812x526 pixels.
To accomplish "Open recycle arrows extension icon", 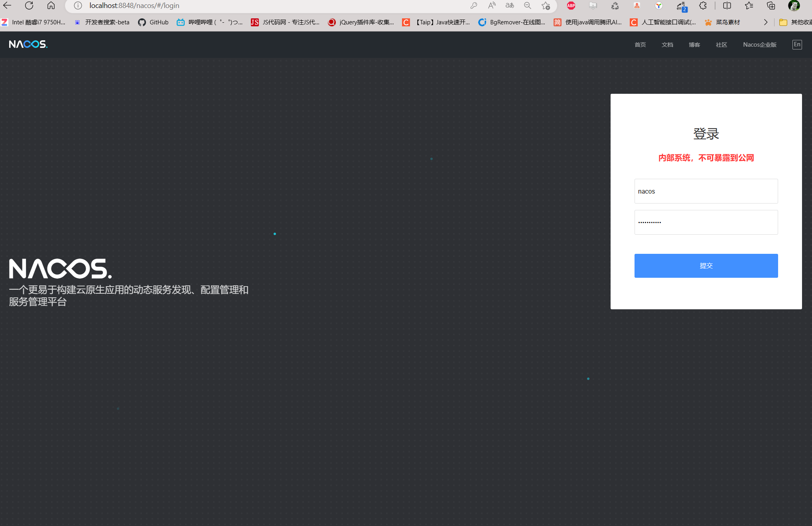I will pyautogui.click(x=615, y=6).
